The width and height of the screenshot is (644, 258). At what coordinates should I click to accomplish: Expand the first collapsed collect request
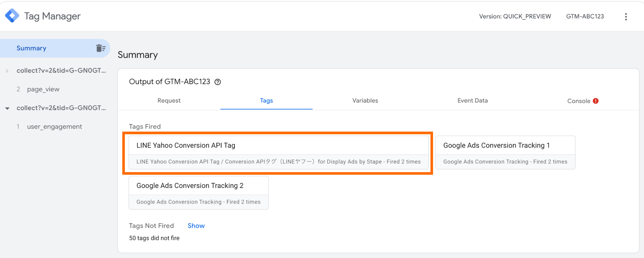[7, 71]
